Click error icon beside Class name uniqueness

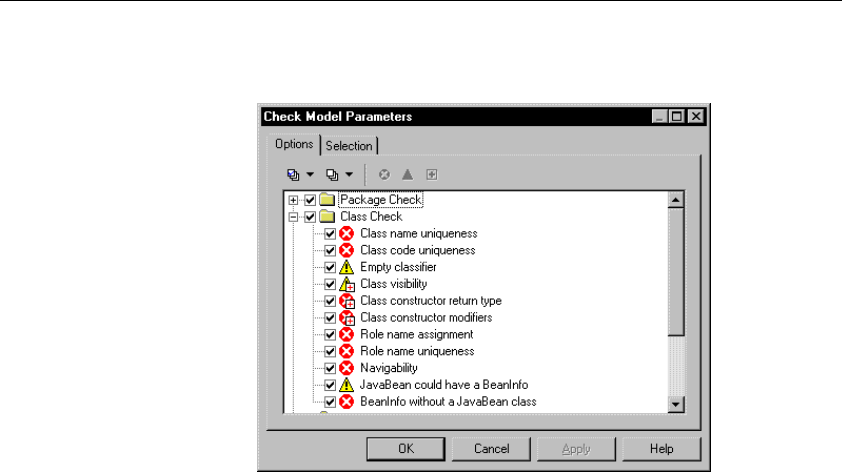[x=347, y=234]
